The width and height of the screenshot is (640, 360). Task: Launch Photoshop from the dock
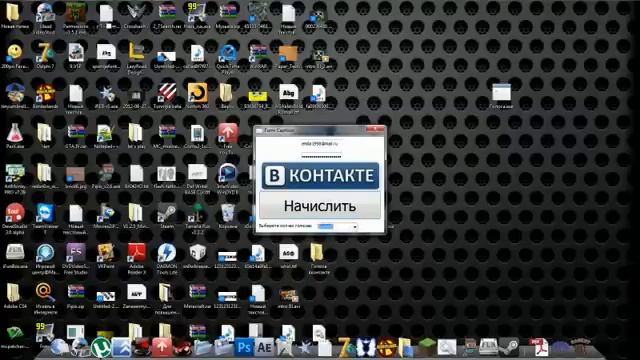244,347
